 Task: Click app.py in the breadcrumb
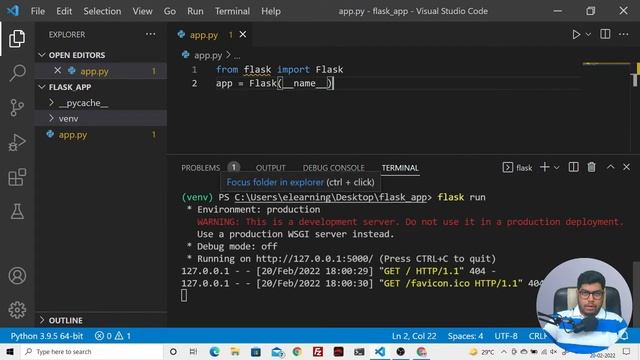tap(208, 55)
